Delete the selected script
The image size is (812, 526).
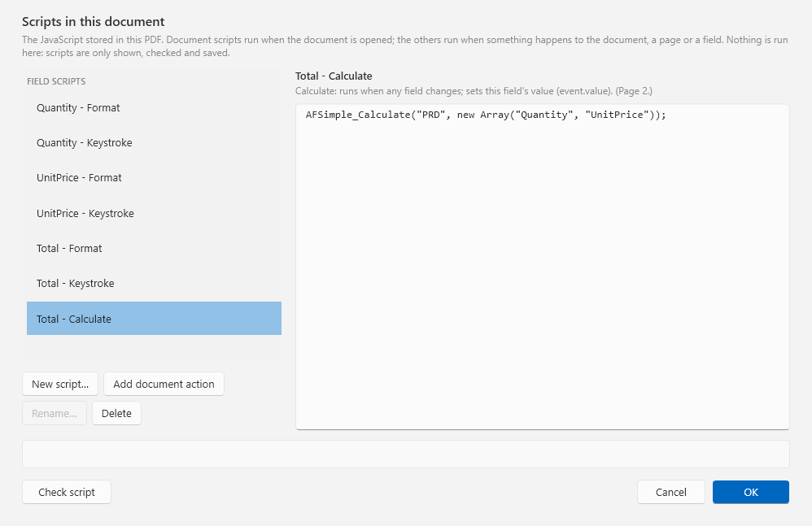pos(116,413)
